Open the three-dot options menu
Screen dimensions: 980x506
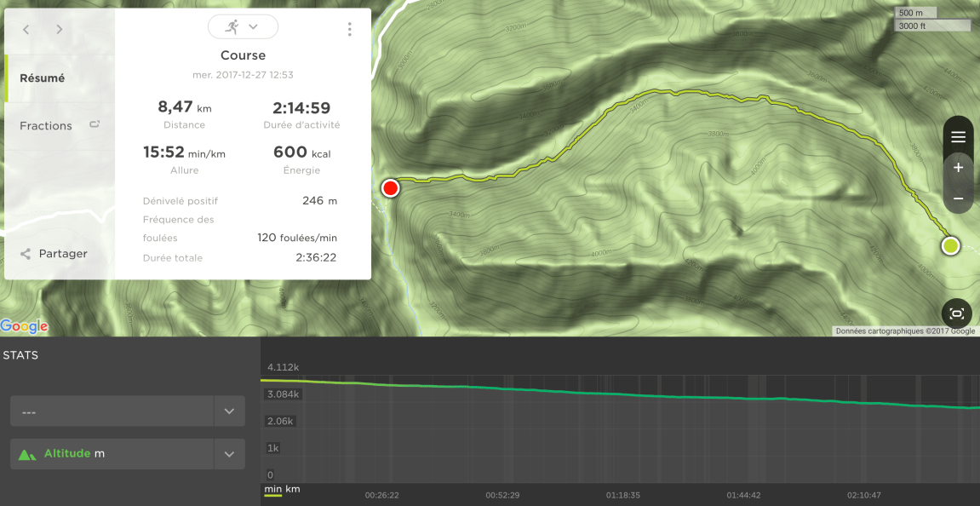(x=349, y=29)
